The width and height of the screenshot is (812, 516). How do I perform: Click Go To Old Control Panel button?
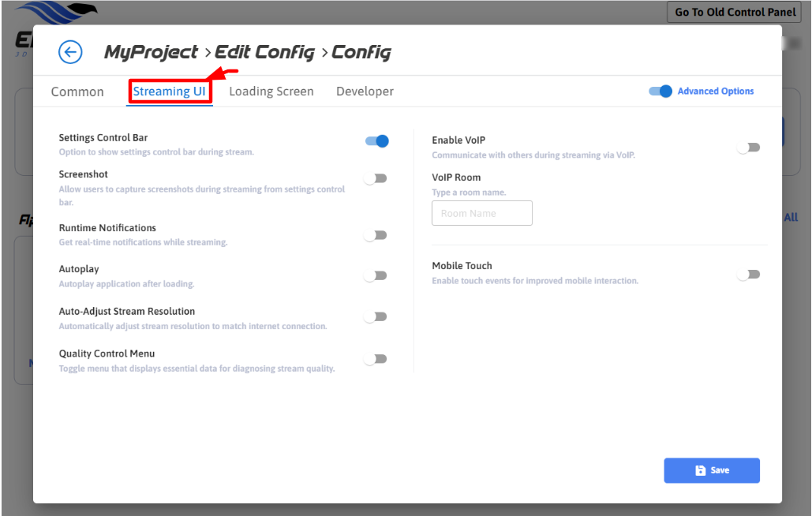coord(735,13)
